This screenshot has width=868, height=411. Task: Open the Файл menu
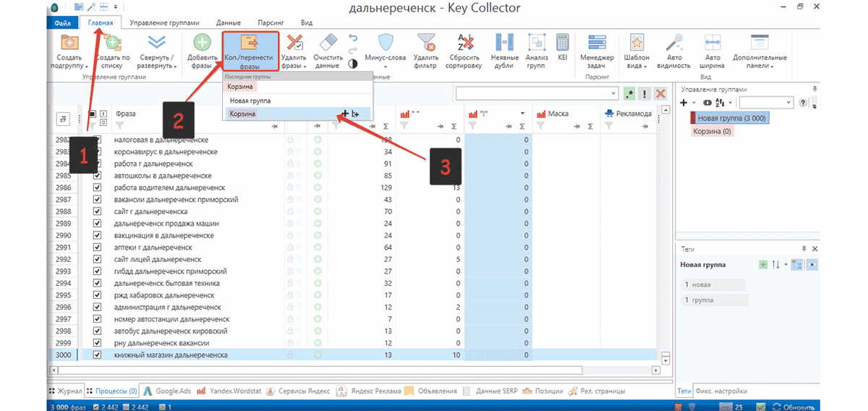[61, 23]
